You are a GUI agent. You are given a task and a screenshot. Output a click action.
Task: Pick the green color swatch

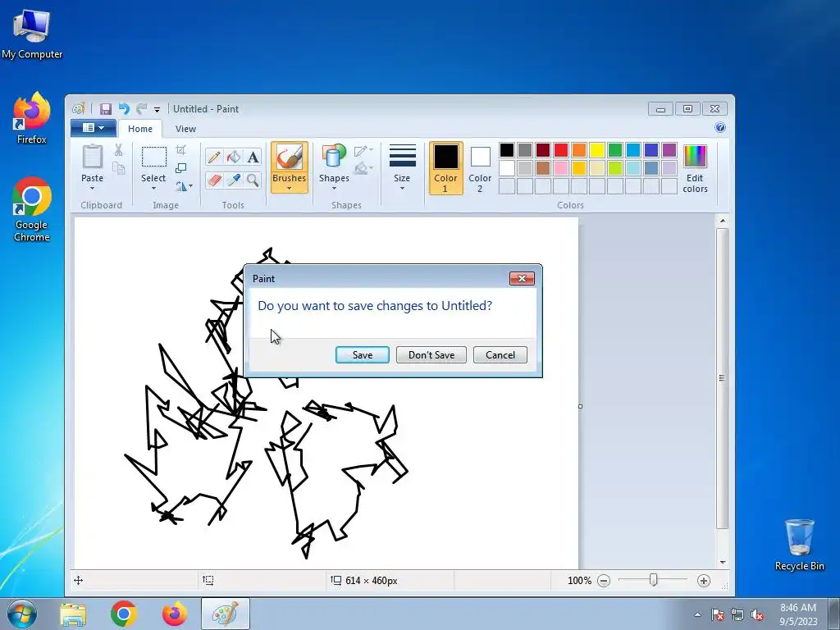click(x=615, y=150)
